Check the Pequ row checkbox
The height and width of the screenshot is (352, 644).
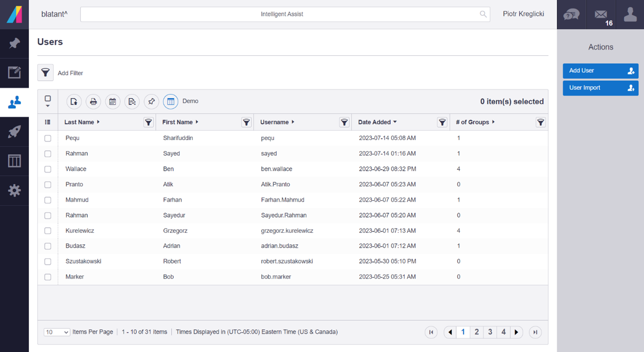click(48, 138)
